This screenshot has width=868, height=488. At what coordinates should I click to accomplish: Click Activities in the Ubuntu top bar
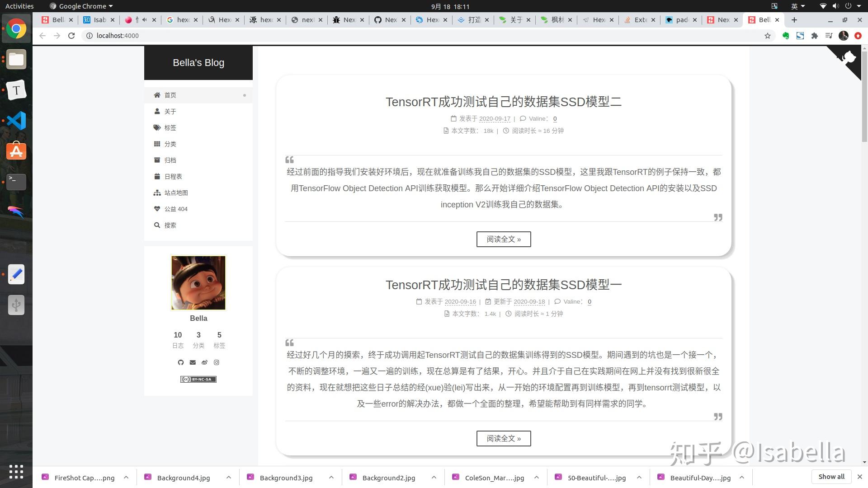coord(19,6)
